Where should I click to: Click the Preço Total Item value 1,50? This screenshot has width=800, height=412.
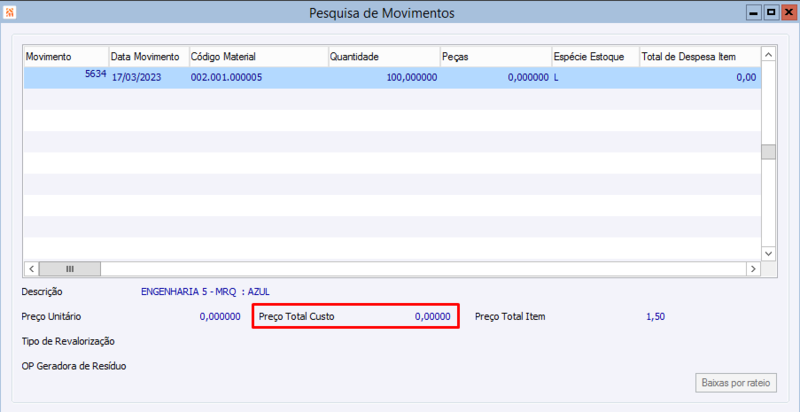[656, 317]
